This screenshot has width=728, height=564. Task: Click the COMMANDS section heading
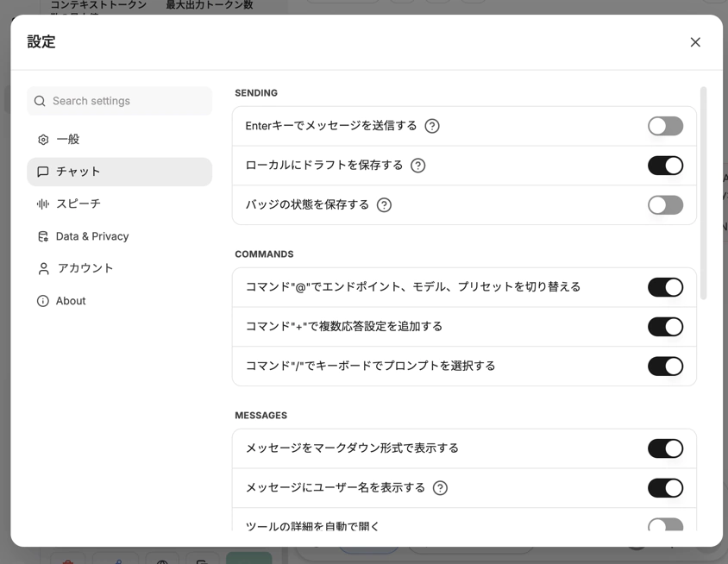(264, 254)
